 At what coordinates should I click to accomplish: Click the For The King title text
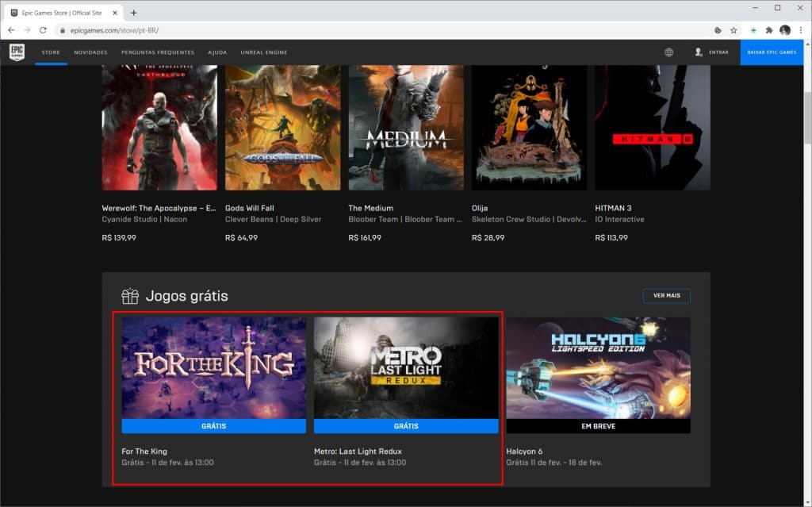[x=144, y=451]
